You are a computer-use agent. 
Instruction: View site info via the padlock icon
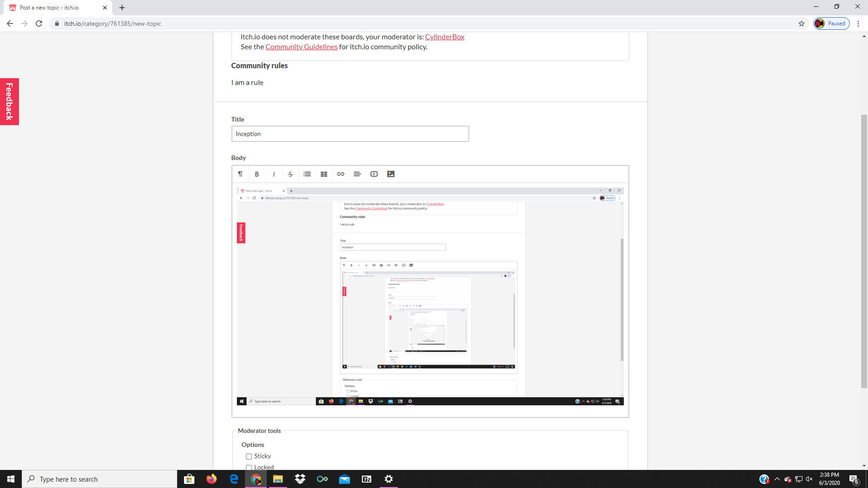click(57, 23)
